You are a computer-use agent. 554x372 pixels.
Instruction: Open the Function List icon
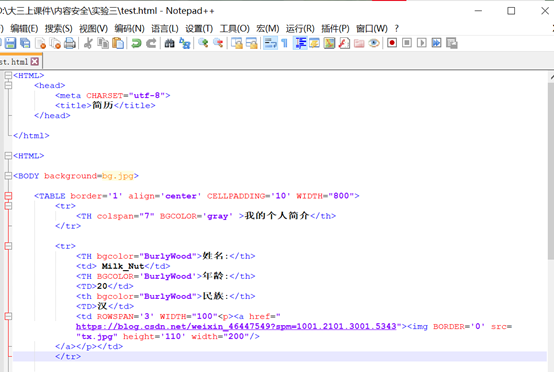click(x=344, y=43)
